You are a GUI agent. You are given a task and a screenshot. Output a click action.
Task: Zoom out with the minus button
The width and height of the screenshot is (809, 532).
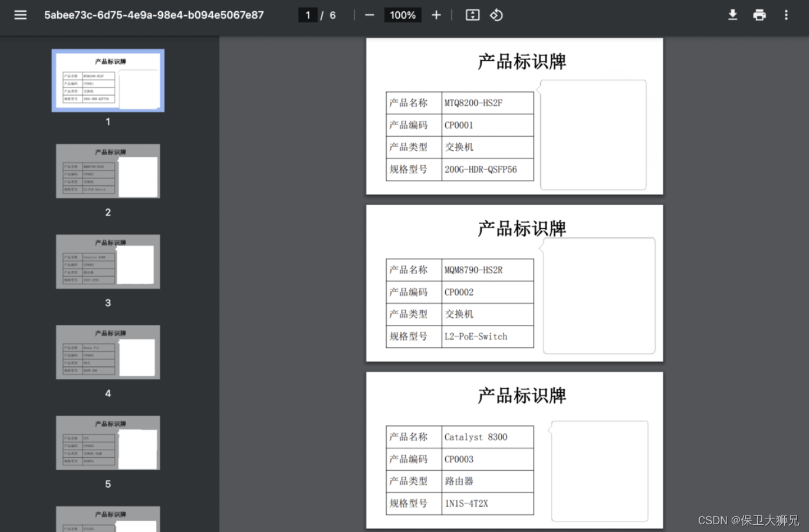click(370, 15)
